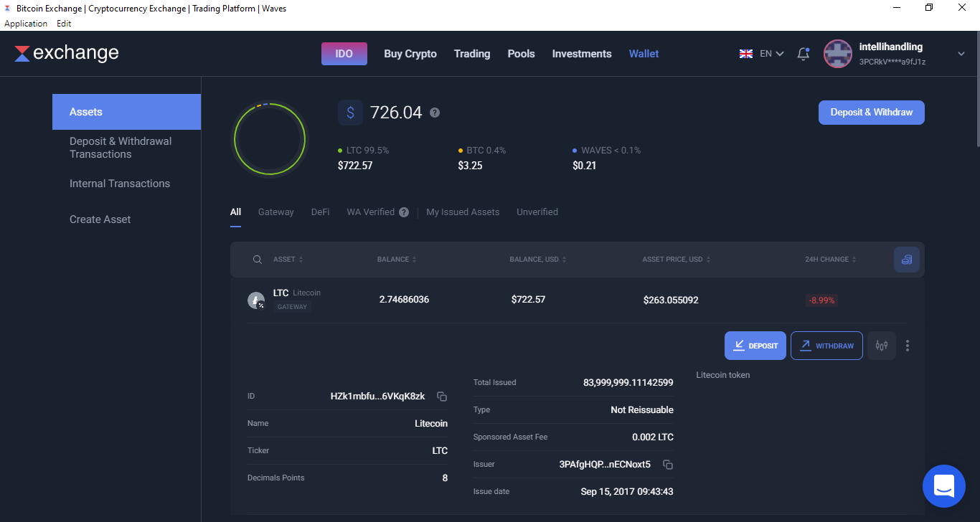Click the exchange logo
Screen dimensions: 980x522
(x=67, y=53)
